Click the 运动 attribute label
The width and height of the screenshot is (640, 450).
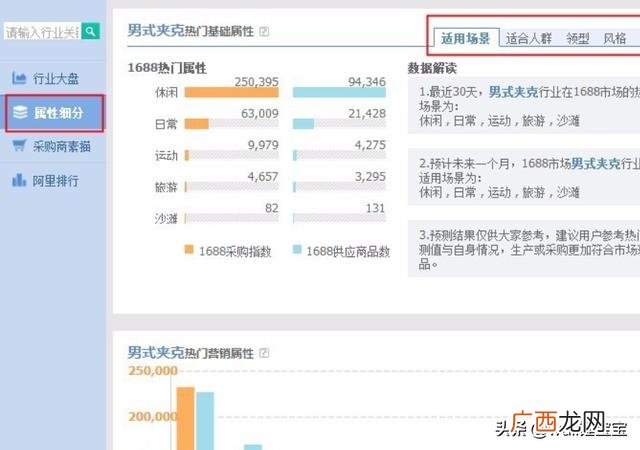(x=166, y=156)
